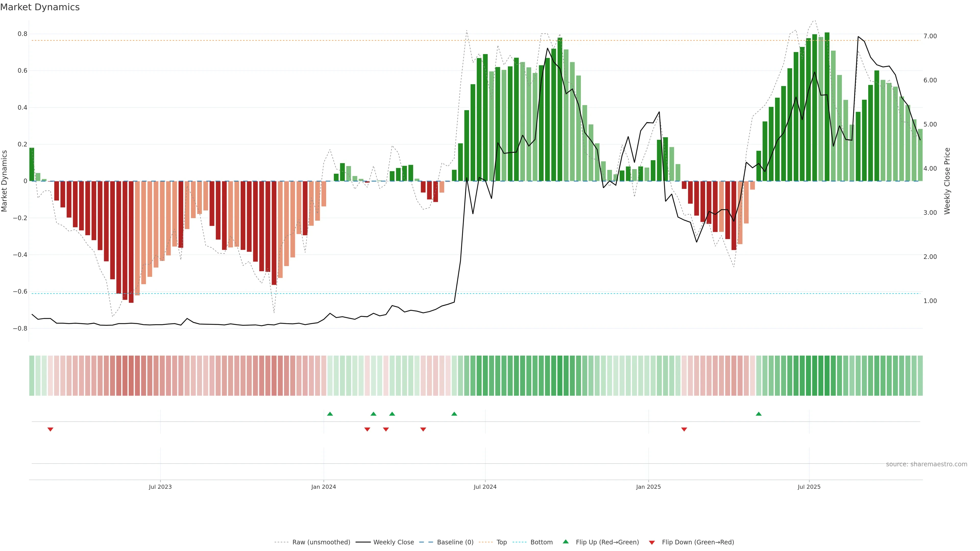
Task: Toggle the Top legend entry
Action: [501, 542]
